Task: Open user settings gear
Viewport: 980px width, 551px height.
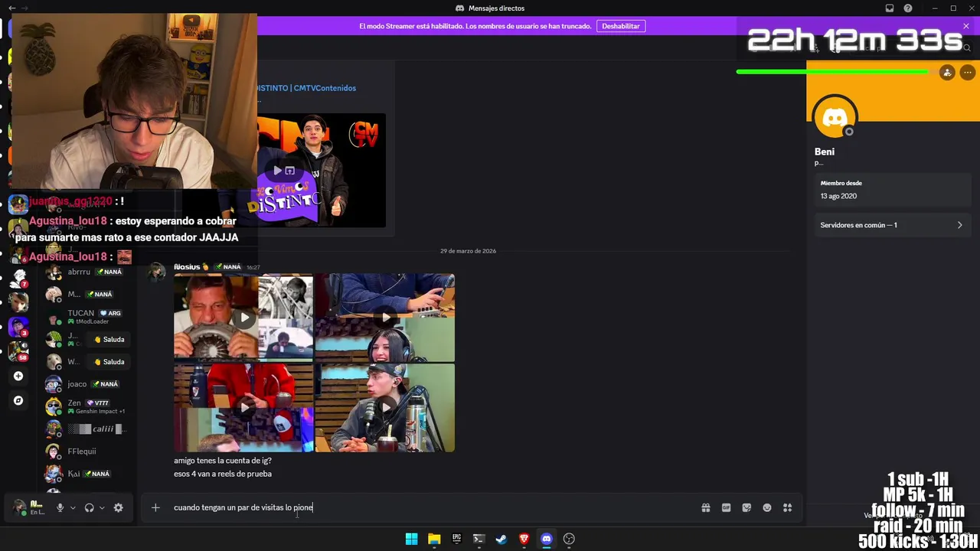Action: point(118,507)
